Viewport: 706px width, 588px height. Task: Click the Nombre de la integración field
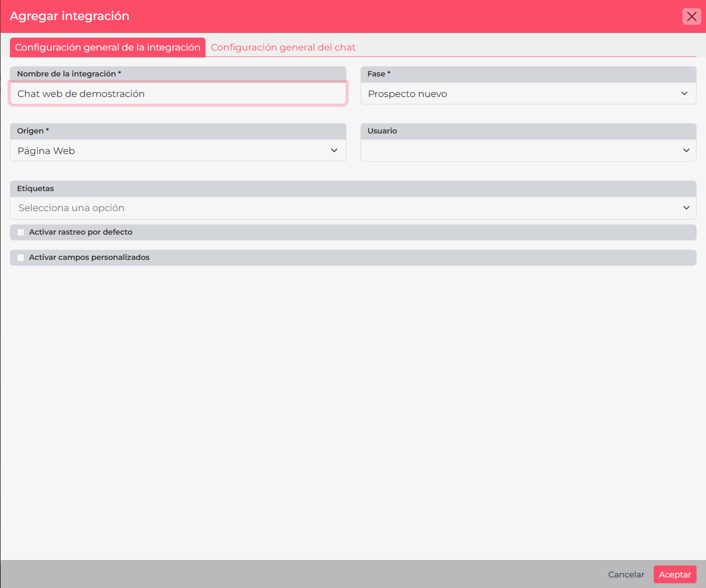click(178, 93)
